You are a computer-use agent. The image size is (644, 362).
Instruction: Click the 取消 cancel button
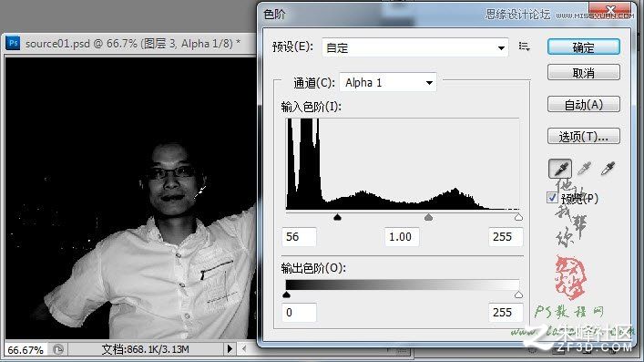(x=584, y=73)
